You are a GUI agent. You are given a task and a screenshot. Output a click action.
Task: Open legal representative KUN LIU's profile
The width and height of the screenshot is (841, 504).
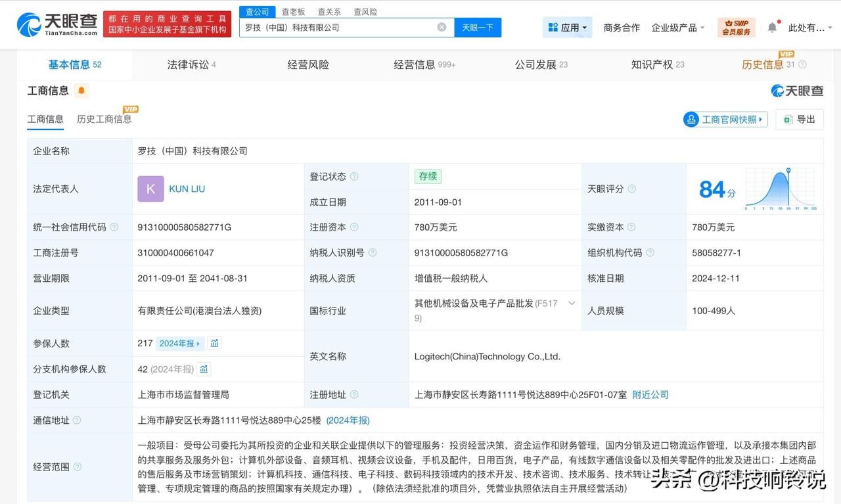click(x=187, y=189)
